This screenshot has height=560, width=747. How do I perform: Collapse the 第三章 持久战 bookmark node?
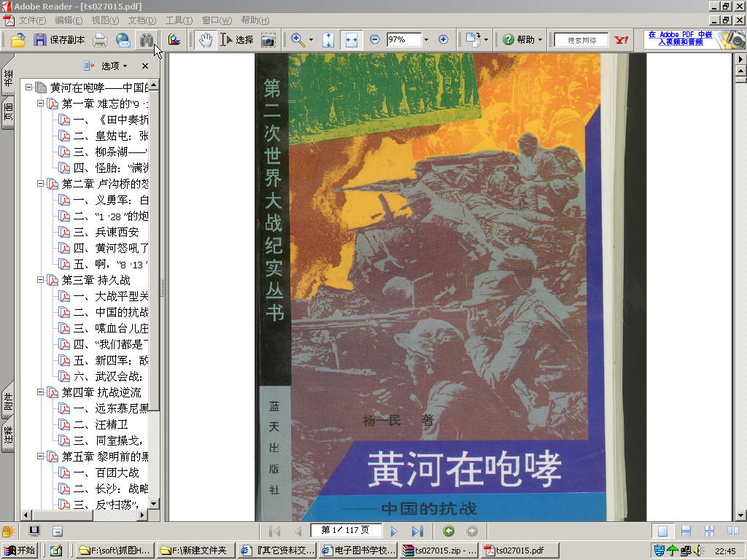tap(41, 279)
